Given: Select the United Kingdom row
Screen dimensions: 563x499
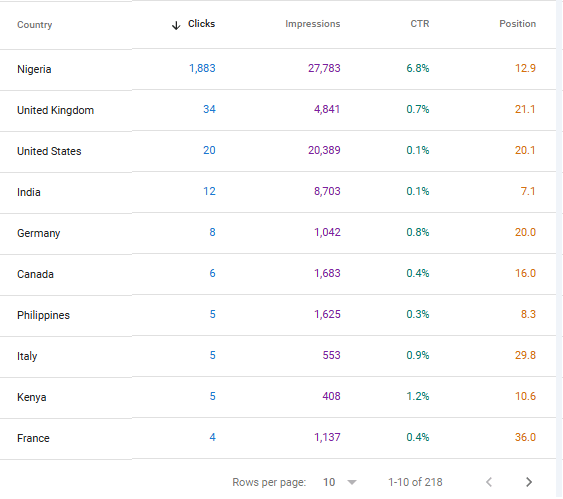Looking at the screenshot, I should [x=278, y=110].
